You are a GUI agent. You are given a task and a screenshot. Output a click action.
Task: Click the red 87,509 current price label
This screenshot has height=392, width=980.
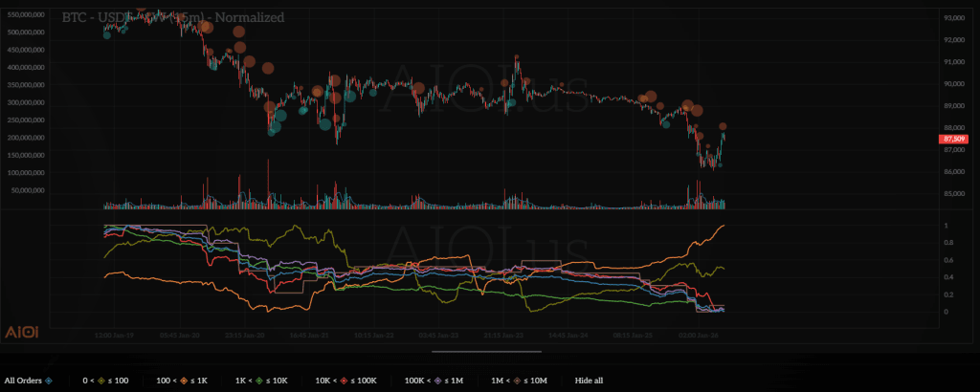click(954, 139)
